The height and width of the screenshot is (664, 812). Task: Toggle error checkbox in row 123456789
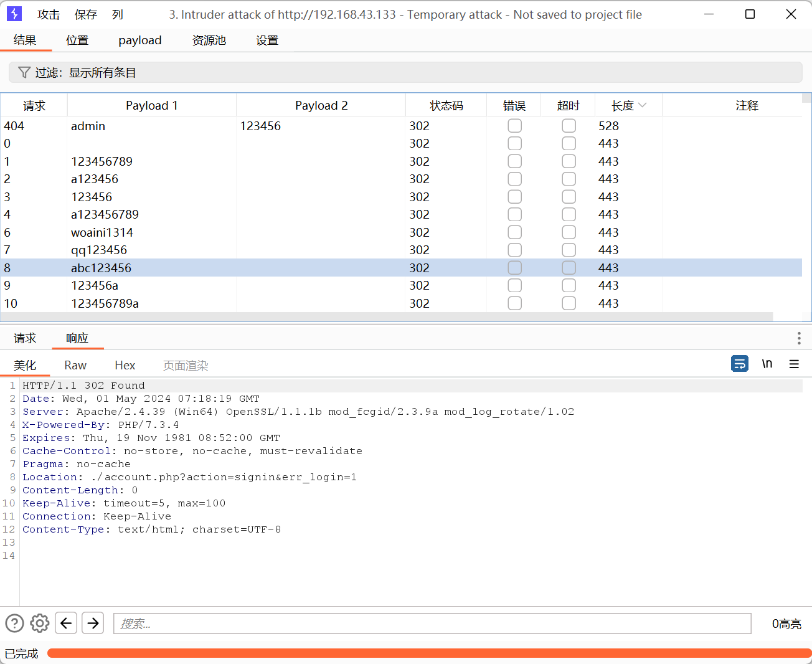point(514,161)
